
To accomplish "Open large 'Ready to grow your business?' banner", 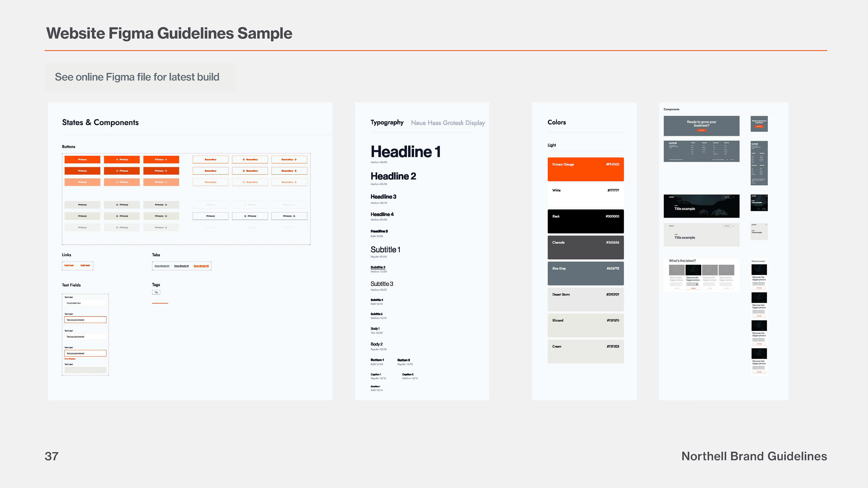I will pyautogui.click(x=701, y=126).
